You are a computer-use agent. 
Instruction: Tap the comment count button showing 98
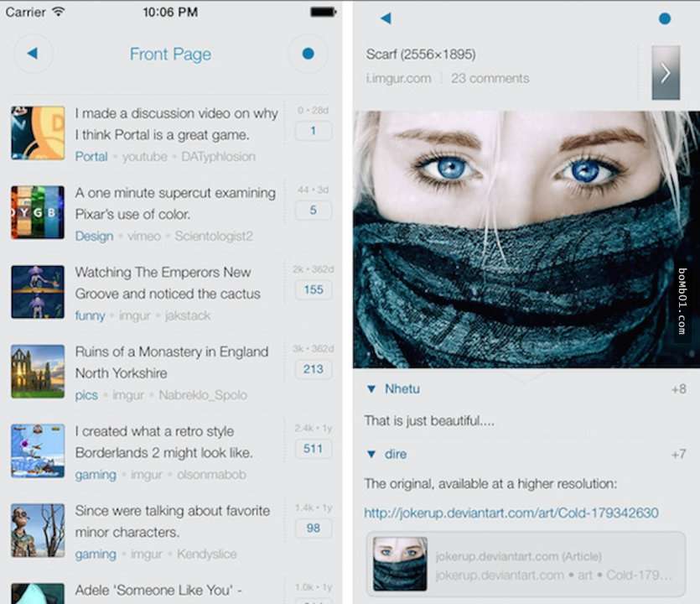[314, 528]
